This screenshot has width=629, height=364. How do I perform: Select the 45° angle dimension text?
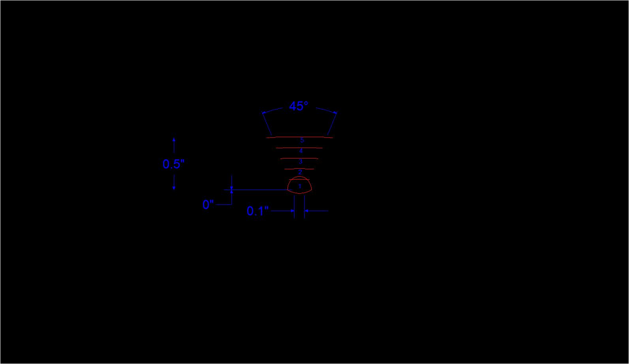click(299, 106)
